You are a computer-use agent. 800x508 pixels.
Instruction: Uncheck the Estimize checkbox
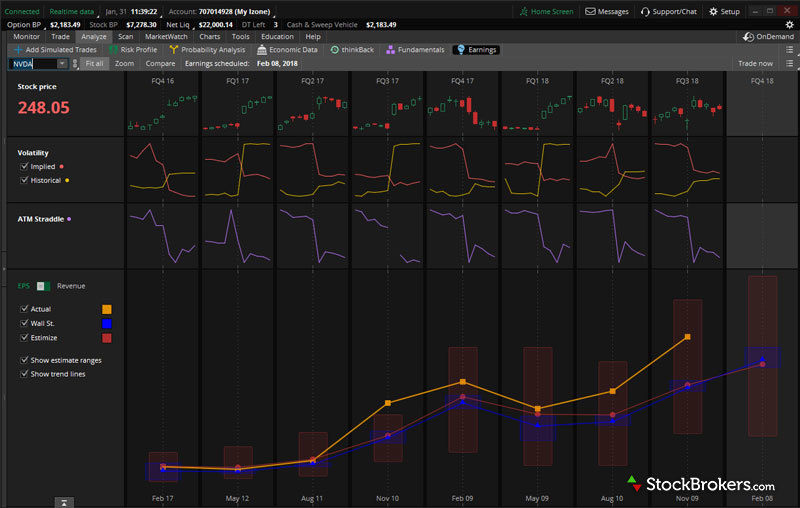[x=24, y=337]
